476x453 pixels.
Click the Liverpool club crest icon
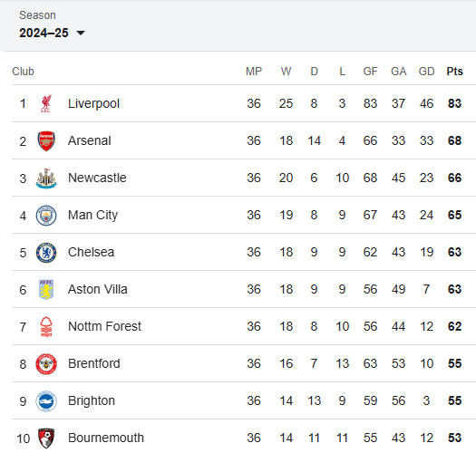tap(46, 103)
